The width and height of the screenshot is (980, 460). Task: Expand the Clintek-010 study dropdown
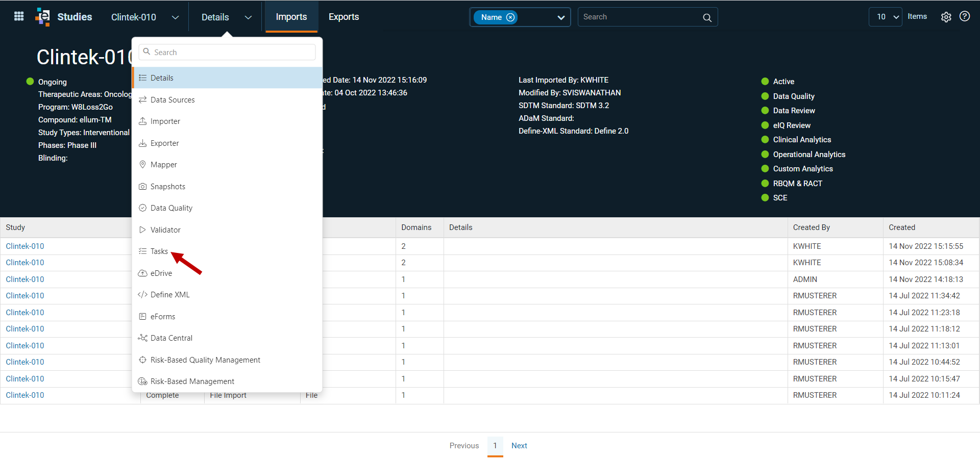(x=175, y=17)
